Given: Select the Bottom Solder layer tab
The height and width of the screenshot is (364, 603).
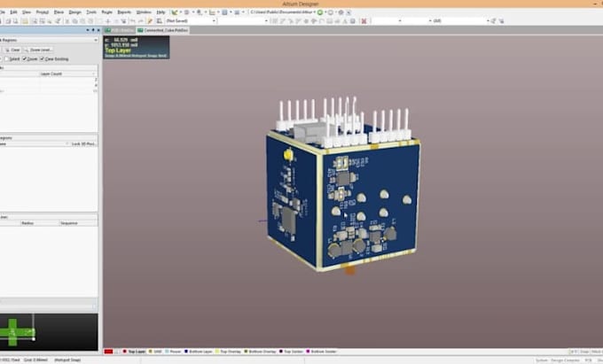Looking at the screenshot, I should coord(324,352).
